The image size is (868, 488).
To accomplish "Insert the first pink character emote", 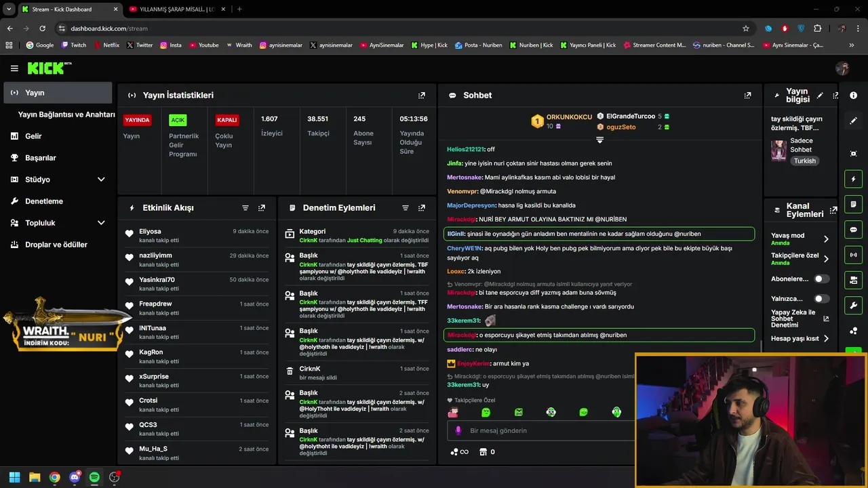I will click(x=453, y=412).
